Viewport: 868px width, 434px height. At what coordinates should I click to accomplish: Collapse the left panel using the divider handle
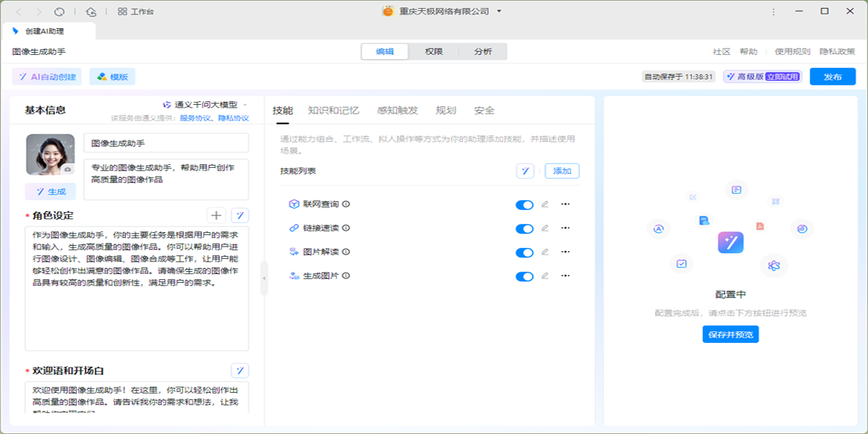click(x=264, y=278)
